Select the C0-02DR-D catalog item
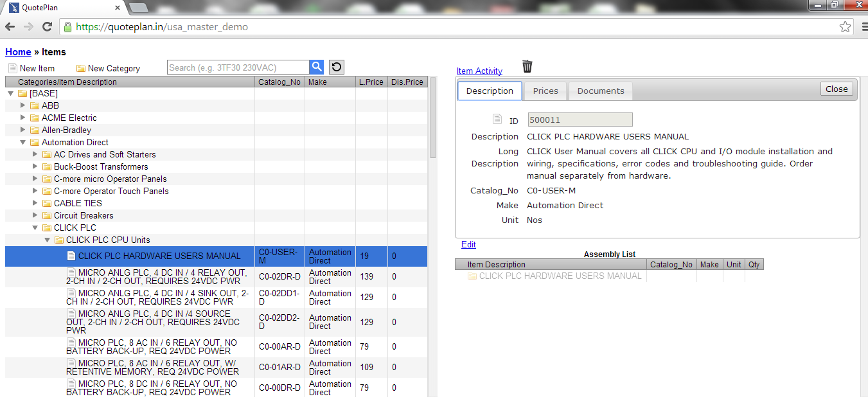 point(216,276)
